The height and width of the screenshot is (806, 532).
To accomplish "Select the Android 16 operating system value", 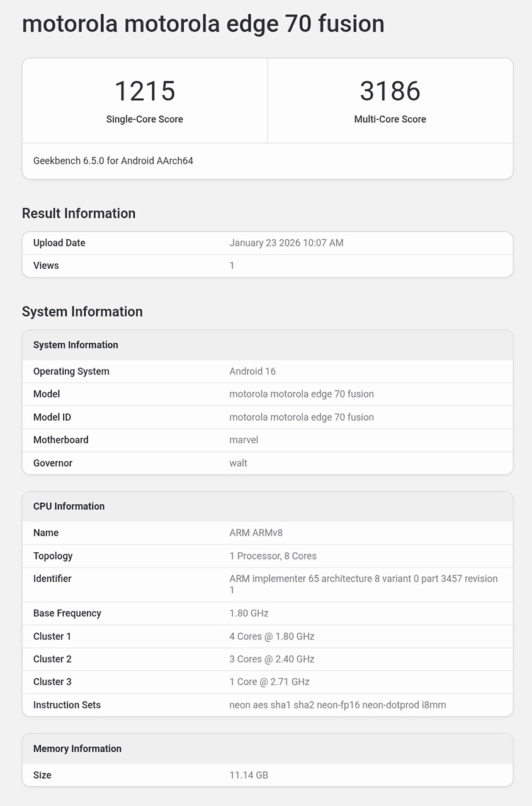I will pyautogui.click(x=252, y=372).
